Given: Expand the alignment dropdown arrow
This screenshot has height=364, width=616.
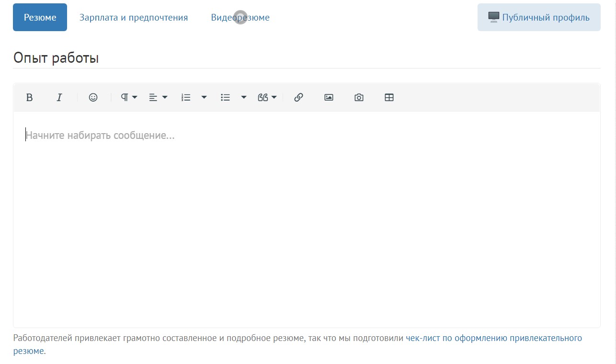Looking at the screenshot, I should pos(165,97).
